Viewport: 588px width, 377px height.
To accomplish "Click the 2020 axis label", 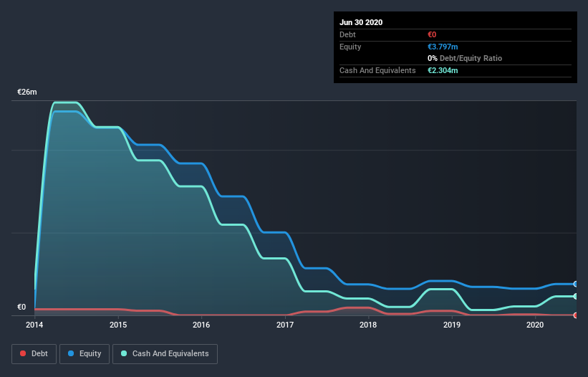I will [535, 325].
